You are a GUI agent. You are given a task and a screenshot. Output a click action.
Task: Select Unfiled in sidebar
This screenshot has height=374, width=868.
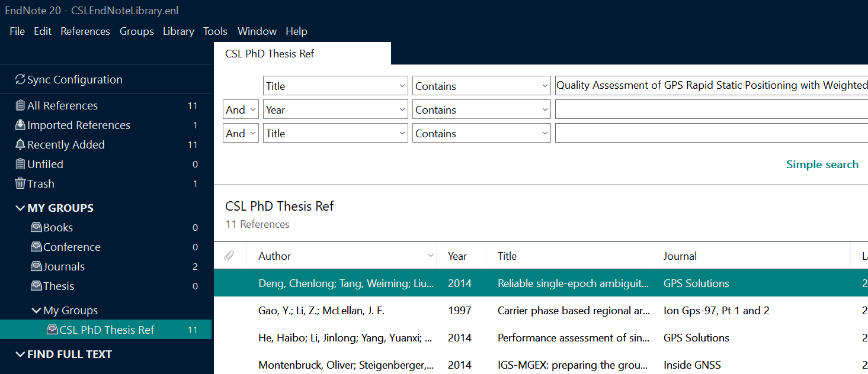pyautogui.click(x=105, y=164)
